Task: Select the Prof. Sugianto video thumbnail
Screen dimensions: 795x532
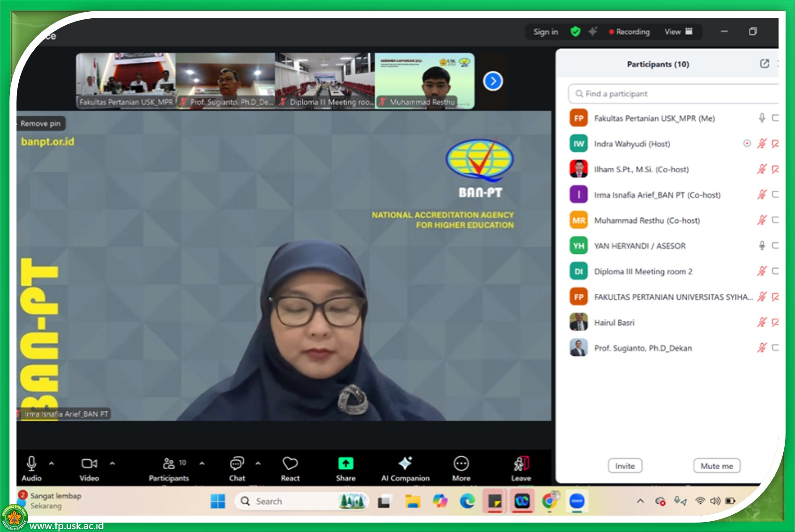Action: pyautogui.click(x=225, y=81)
